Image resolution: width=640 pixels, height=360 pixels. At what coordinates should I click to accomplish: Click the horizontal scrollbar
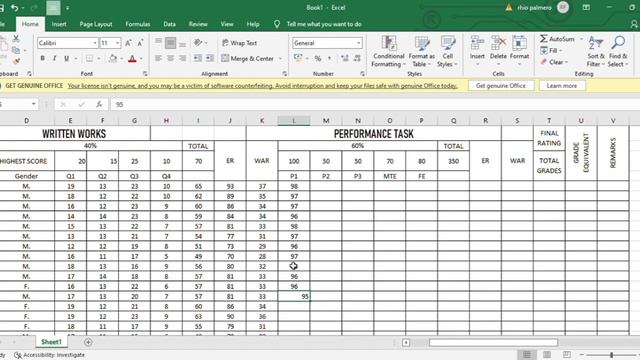tap(493, 342)
